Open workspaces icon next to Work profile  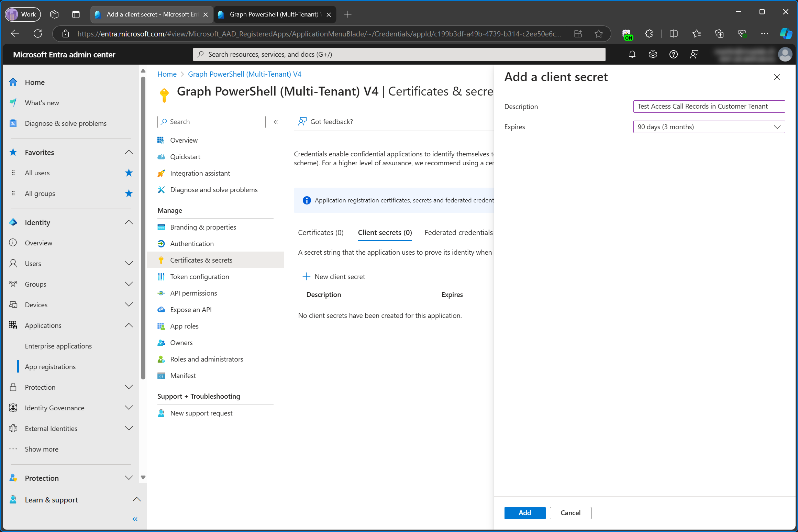(x=54, y=14)
